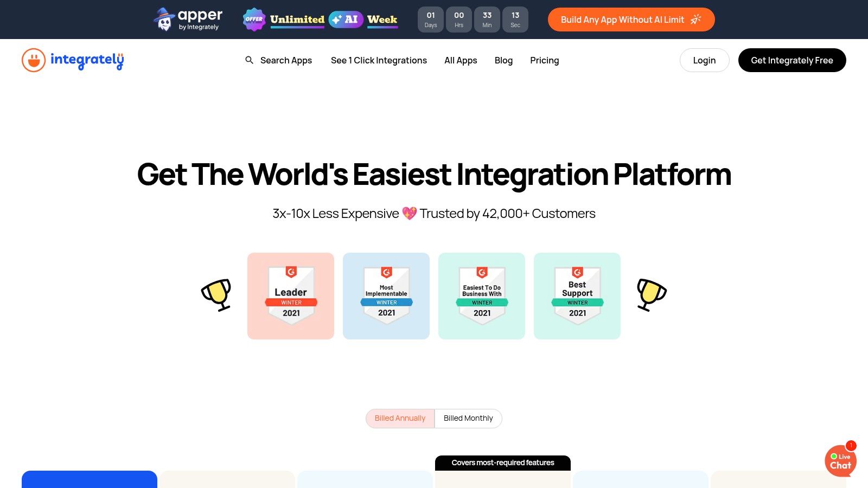Open See 1 Click Integrations

point(378,60)
